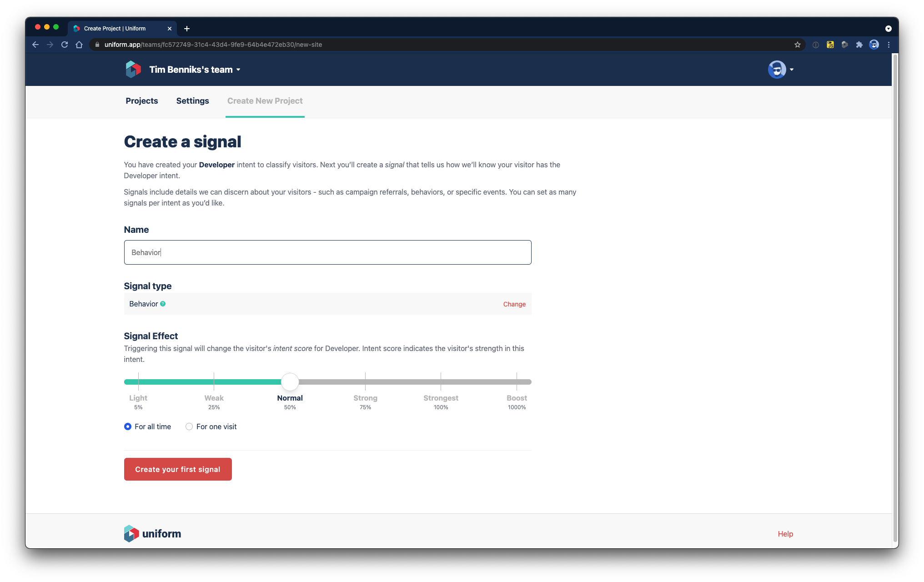Click the uniform footer logo
This screenshot has height=582, width=924.
click(x=152, y=533)
